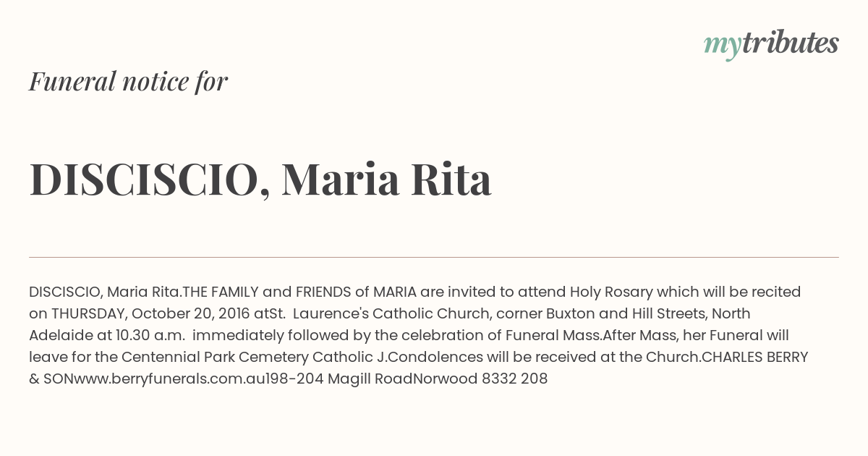
Task: Click 'Holy Rosary' in the notice
Action: 611,292
